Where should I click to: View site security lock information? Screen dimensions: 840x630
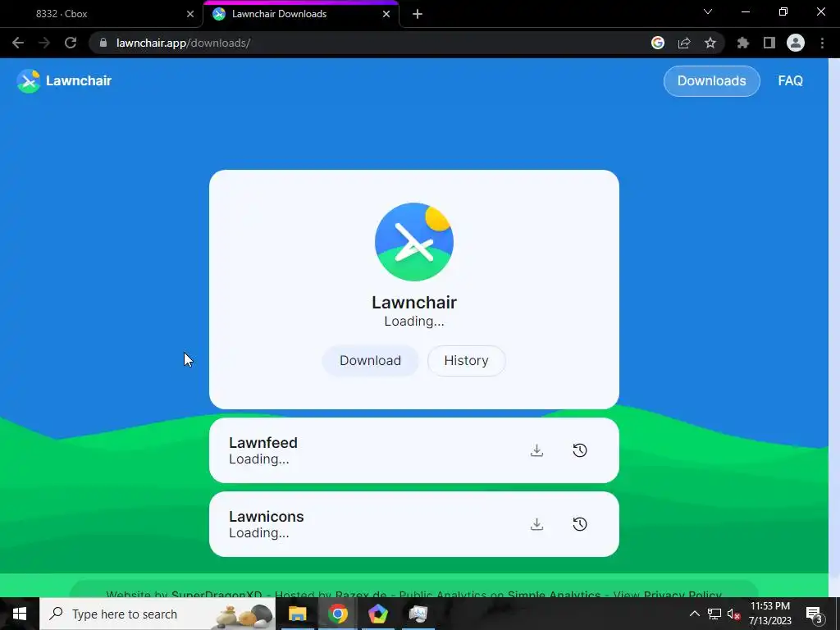tap(103, 43)
